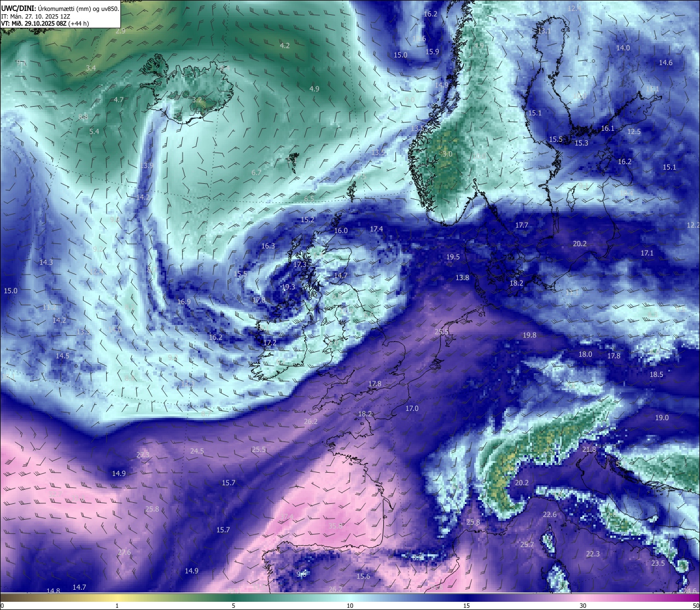Viewport: 700px width, 610px height.
Task: Click the 3.2 value over Iceland
Action: pyautogui.click(x=197, y=100)
